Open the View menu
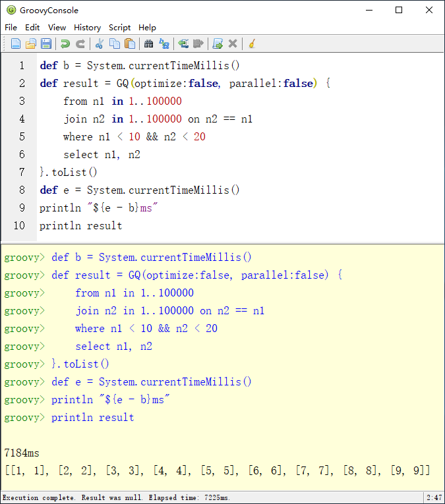445x504 pixels. coord(57,28)
